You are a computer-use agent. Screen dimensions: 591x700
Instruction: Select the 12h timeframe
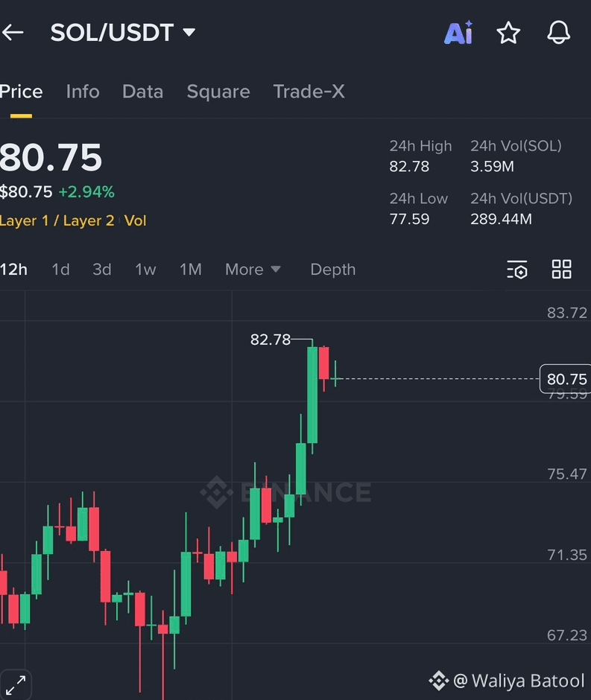pos(14,269)
